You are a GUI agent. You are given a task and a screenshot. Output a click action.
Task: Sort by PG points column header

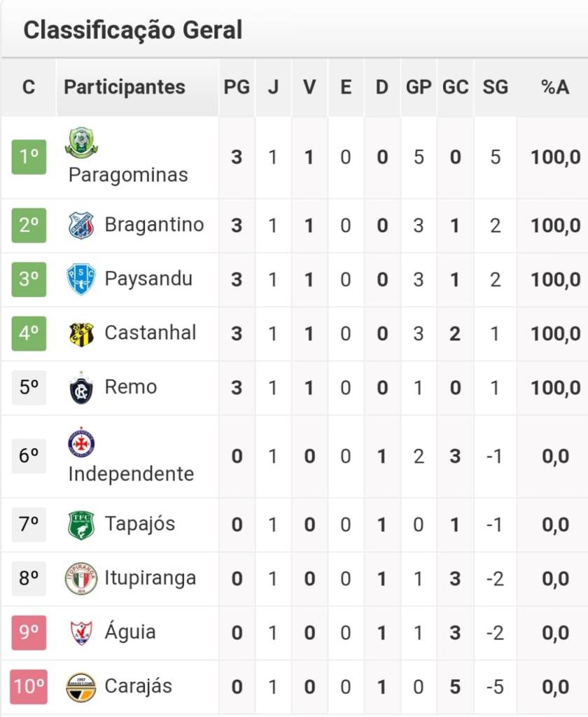[237, 88]
